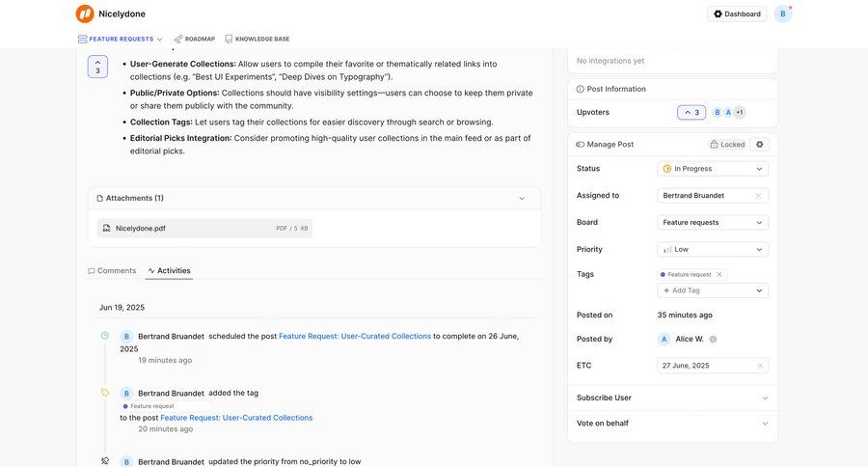Open post link in added-tag activity
This screenshot has height=467, width=868.
coord(236,418)
